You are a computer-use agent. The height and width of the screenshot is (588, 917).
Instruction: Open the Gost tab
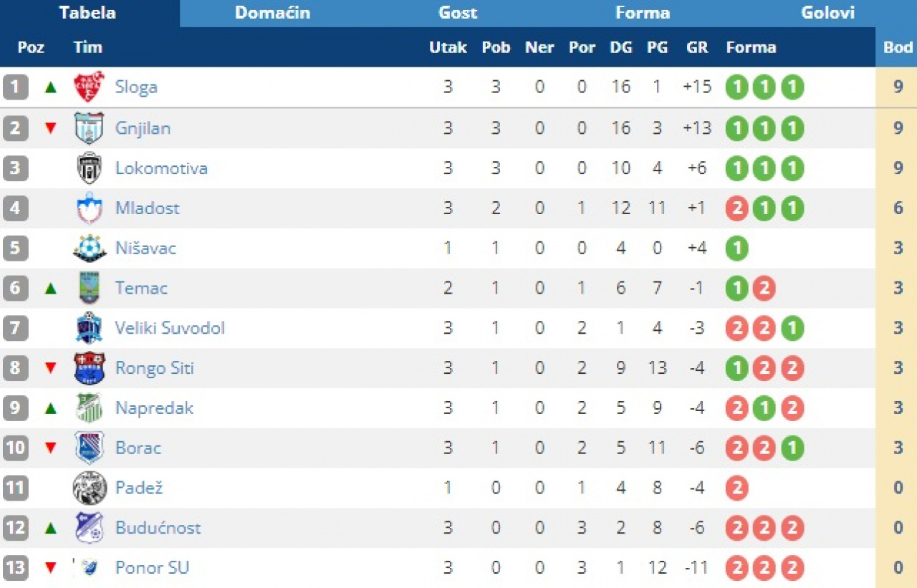[x=458, y=13]
